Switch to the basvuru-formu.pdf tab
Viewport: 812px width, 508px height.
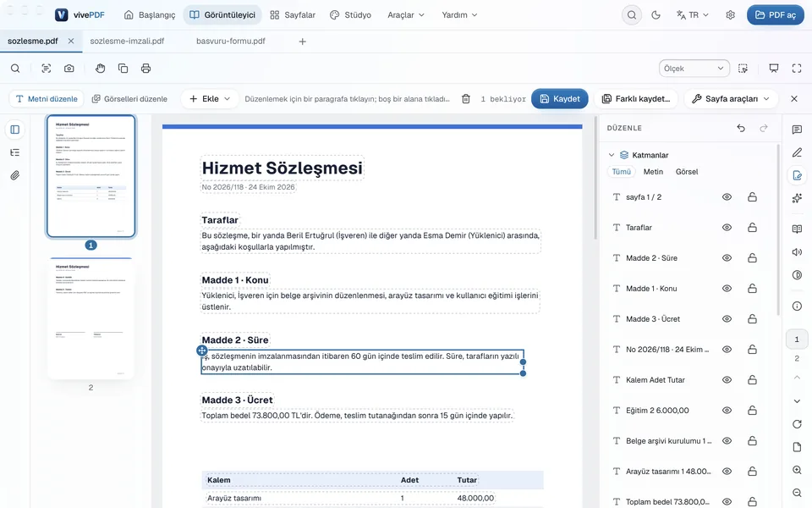coord(231,41)
